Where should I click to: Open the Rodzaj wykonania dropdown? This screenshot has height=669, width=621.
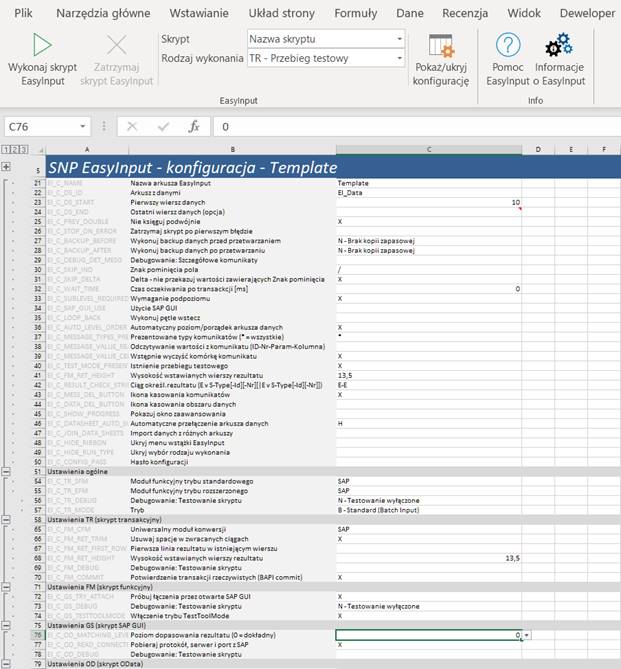[x=399, y=58]
